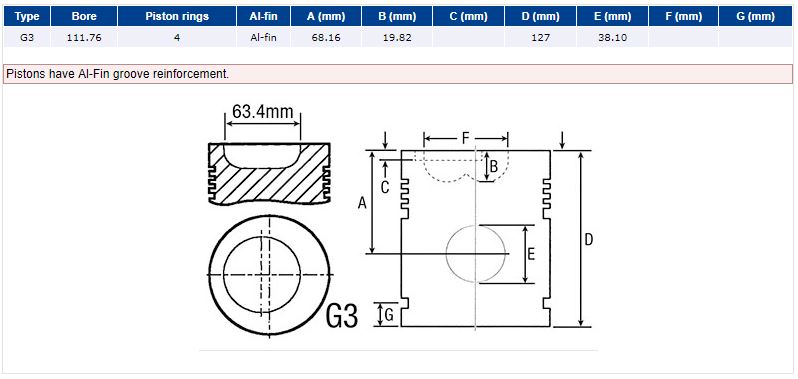Select the G3 type cell

pos(27,37)
